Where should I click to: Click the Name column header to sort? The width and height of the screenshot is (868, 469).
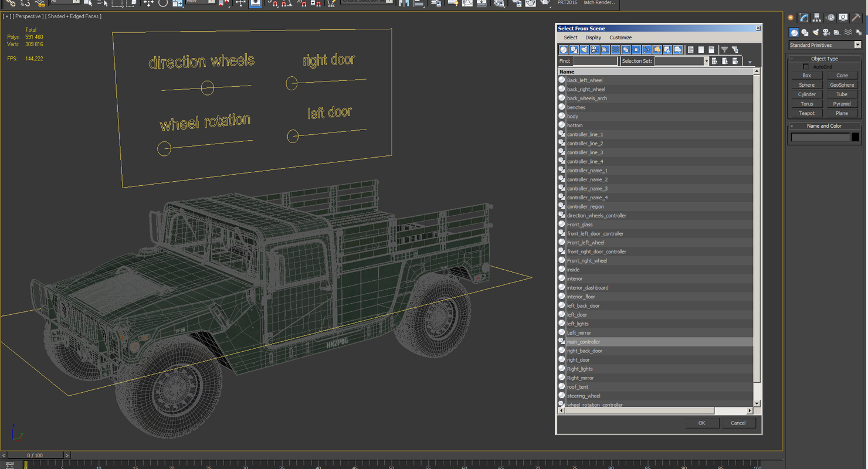tap(655, 72)
